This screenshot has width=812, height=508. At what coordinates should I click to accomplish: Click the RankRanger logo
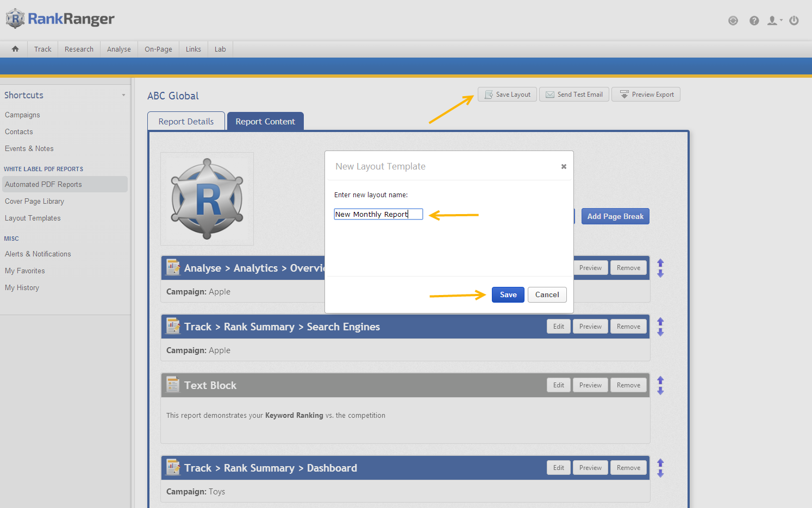[x=60, y=19]
